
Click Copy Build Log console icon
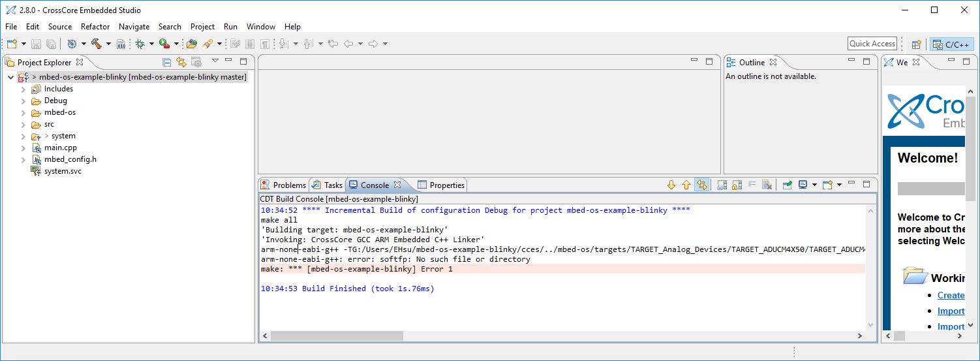722,185
